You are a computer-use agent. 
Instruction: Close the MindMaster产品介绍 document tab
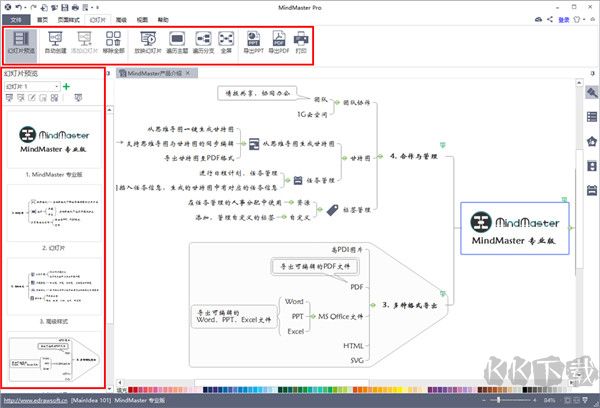tap(188, 73)
